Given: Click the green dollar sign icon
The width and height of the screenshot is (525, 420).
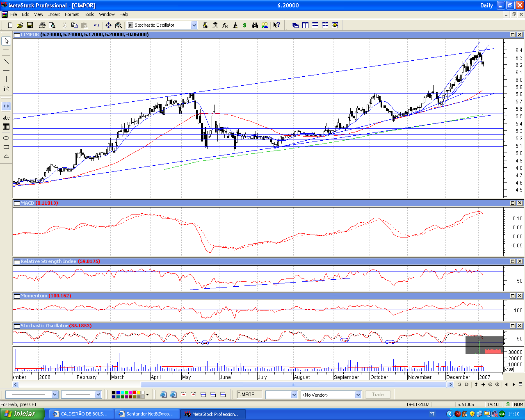Looking at the screenshot, I should pyautogui.click(x=244, y=25).
